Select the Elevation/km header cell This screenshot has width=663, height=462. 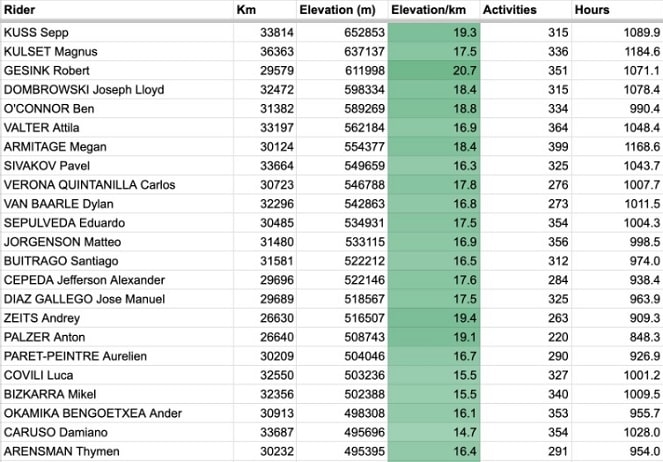(434, 10)
